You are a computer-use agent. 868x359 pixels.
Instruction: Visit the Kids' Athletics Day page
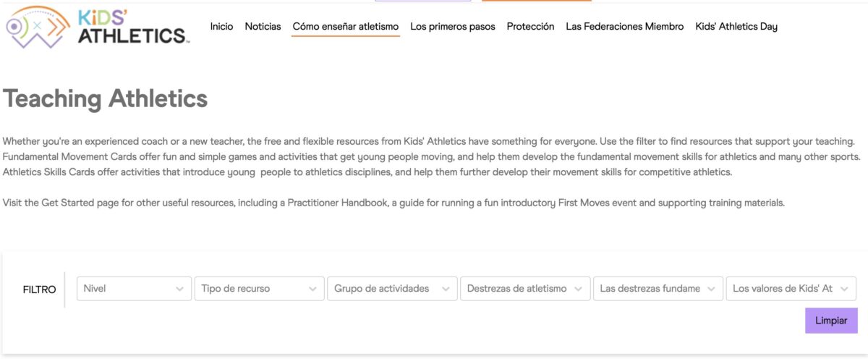click(x=736, y=27)
